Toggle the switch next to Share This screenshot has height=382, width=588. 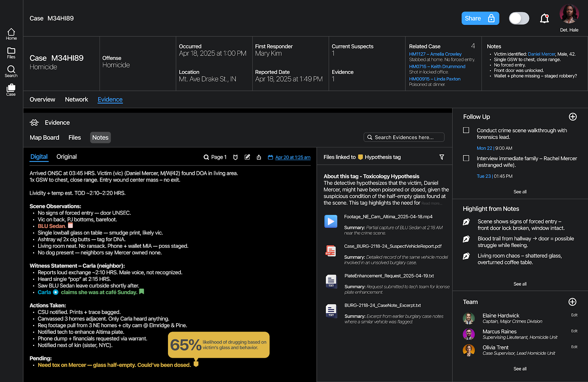pos(519,18)
